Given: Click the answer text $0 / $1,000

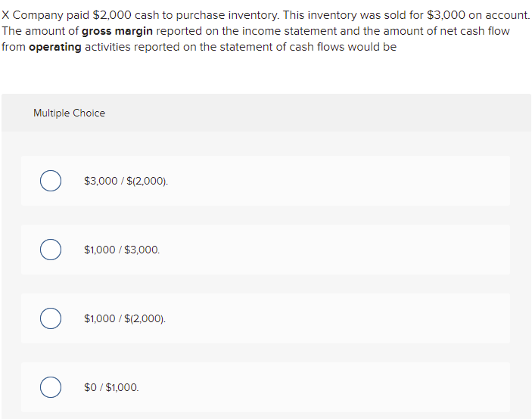Looking at the screenshot, I should point(112,387).
